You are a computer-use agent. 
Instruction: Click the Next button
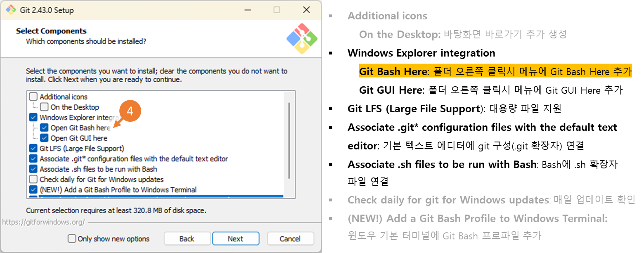[236, 239]
